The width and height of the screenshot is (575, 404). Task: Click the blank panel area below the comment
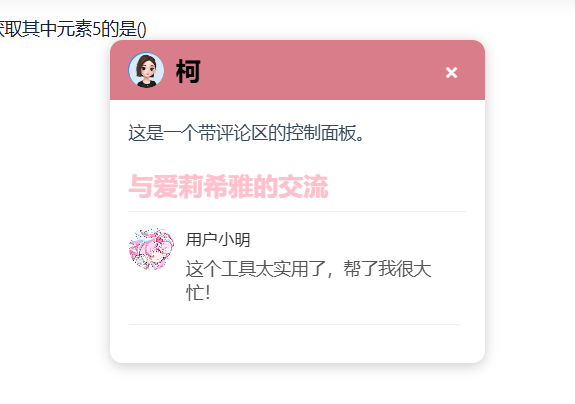(297, 343)
